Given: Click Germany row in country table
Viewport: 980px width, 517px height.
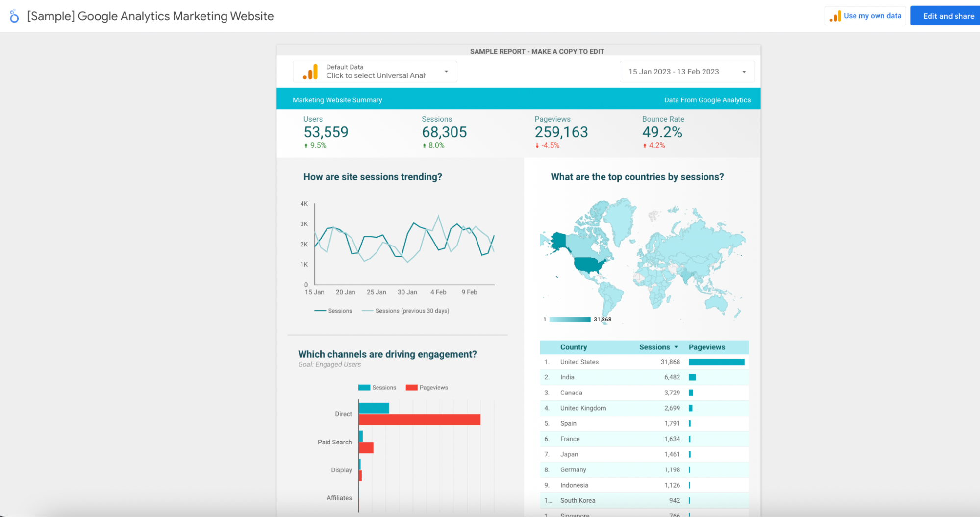Looking at the screenshot, I should (x=644, y=470).
